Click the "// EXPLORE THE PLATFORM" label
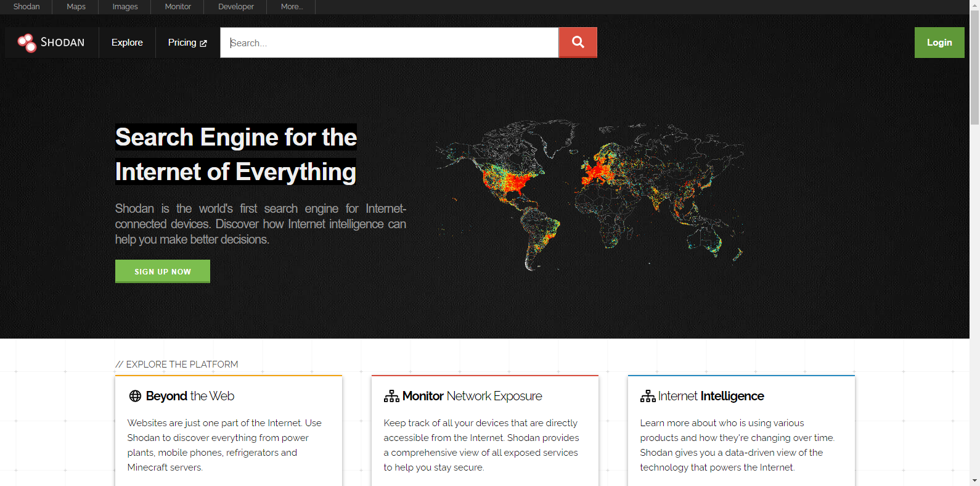Viewport: 980px width, 486px height. click(176, 364)
